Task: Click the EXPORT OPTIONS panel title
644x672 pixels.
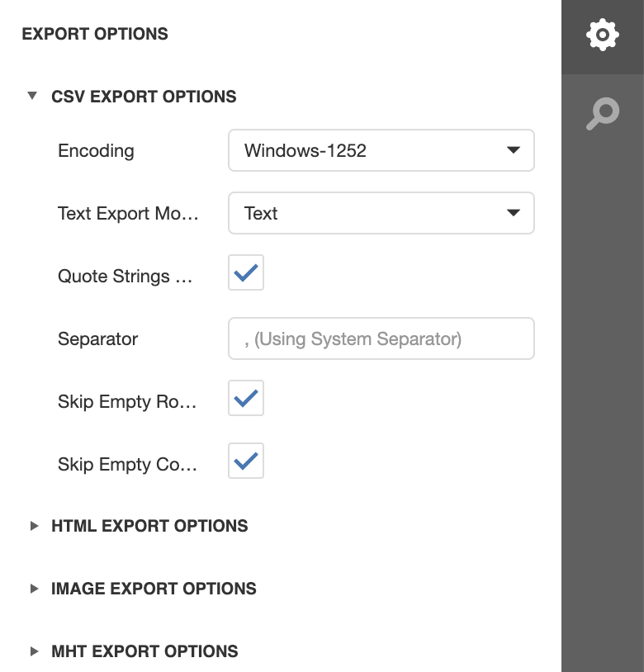Action: point(95,34)
